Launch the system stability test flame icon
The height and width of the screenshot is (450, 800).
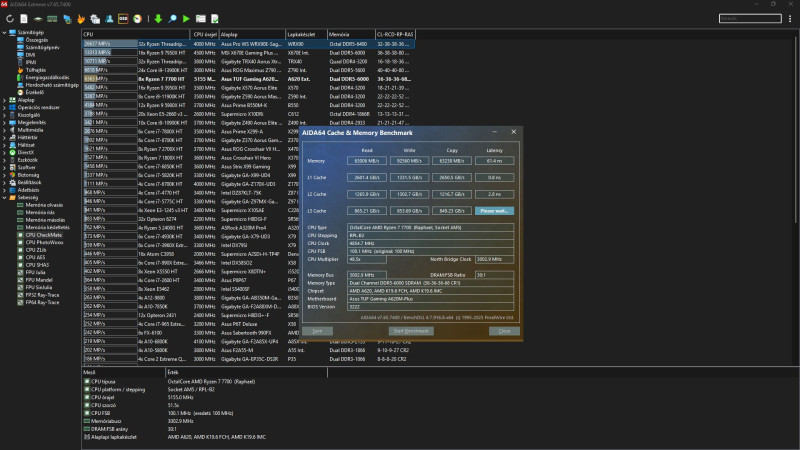81,19
